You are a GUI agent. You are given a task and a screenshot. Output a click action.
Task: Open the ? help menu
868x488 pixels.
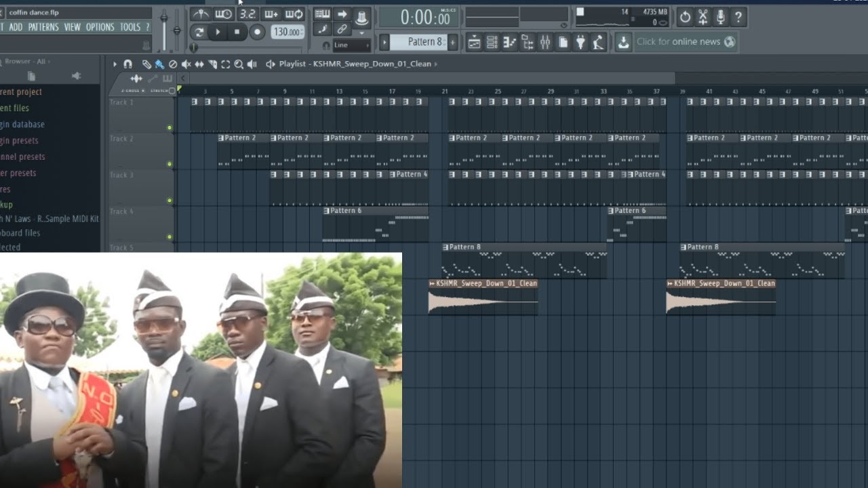coord(147,27)
